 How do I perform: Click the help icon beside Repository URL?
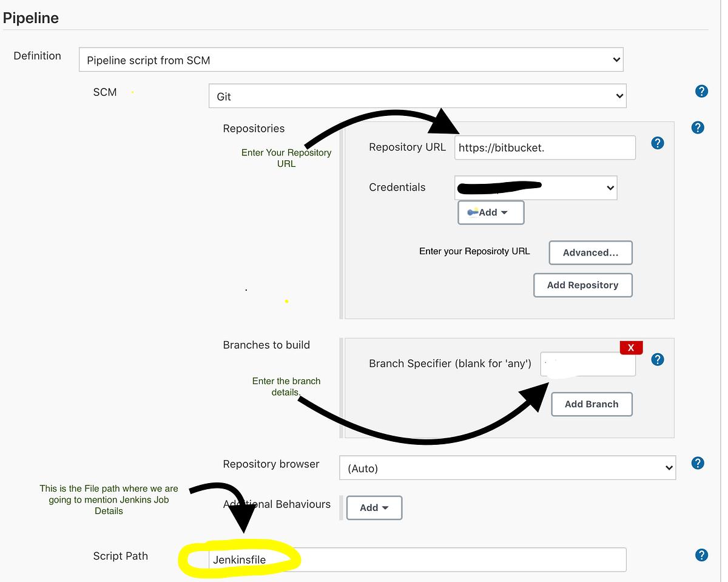(x=658, y=143)
